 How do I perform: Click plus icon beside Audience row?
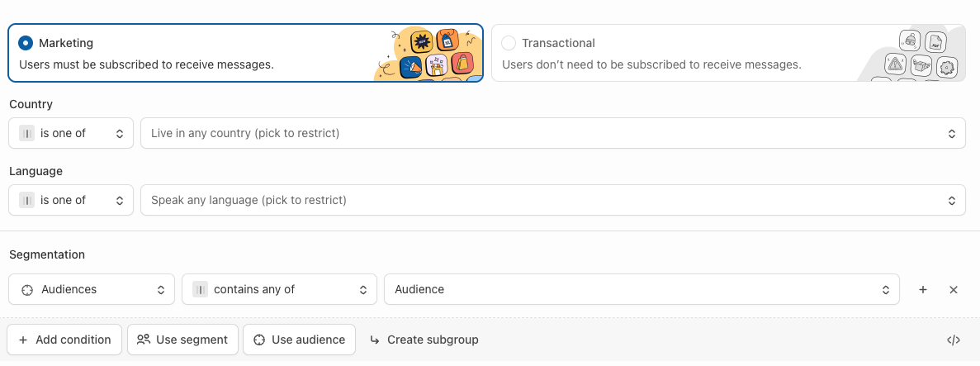[923, 290]
